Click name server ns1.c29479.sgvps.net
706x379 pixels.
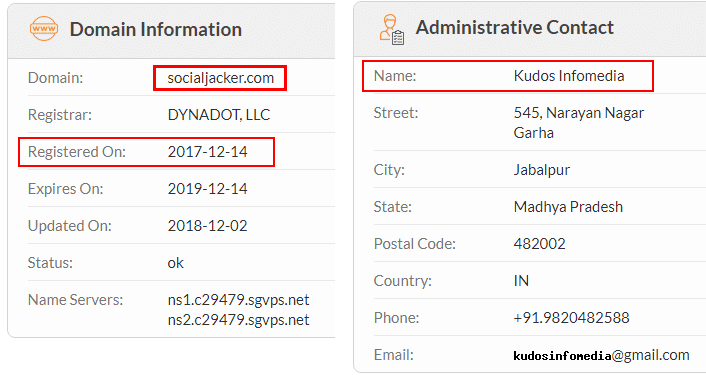(238, 300)
